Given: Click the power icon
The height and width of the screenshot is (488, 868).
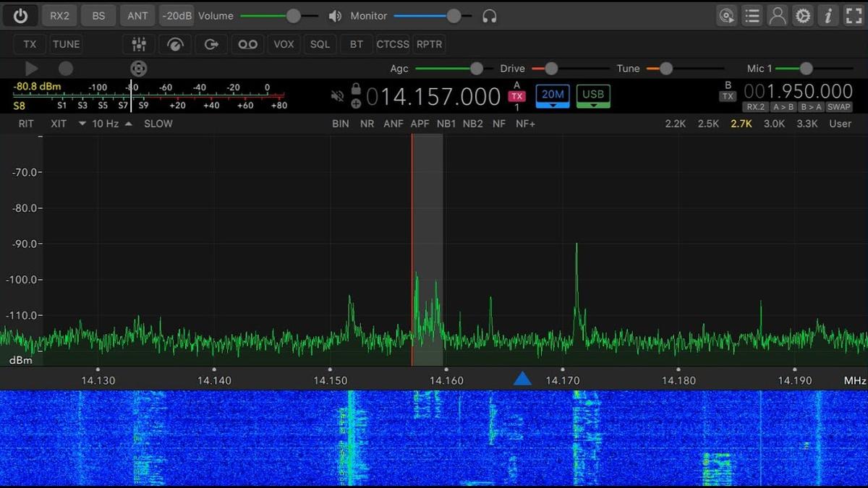Looking at the screenshot, I should point(20,15).
